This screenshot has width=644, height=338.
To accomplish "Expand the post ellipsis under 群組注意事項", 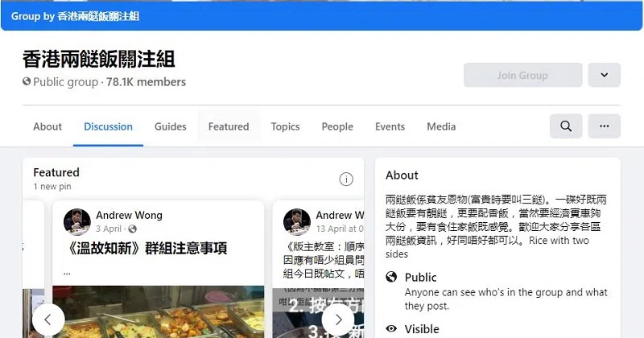I will point(67,272).
